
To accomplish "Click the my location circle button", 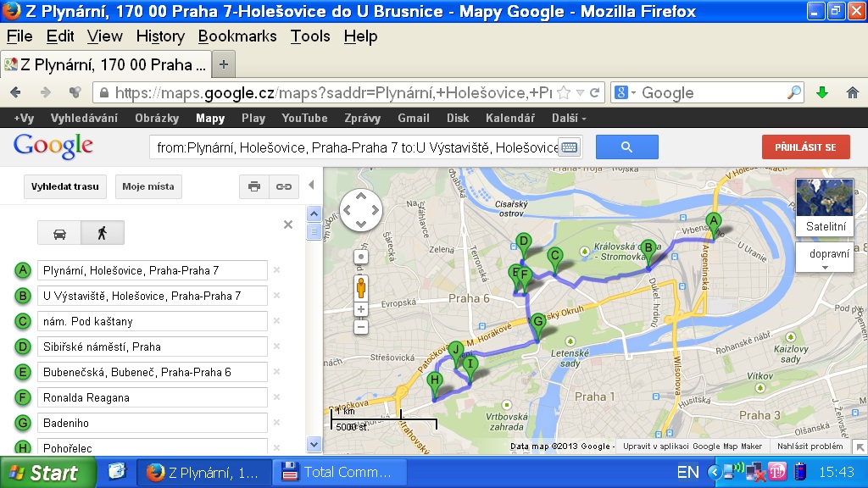I will point(361,257).
